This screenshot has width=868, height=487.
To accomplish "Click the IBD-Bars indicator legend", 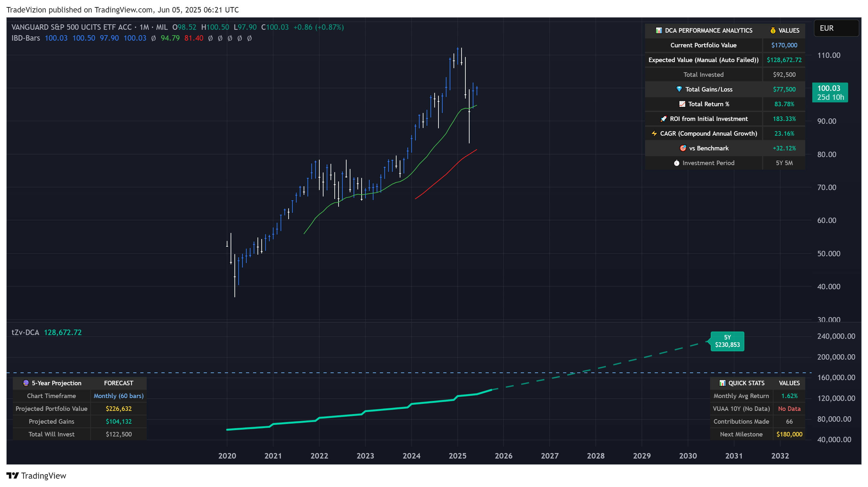I will [26, 38].
